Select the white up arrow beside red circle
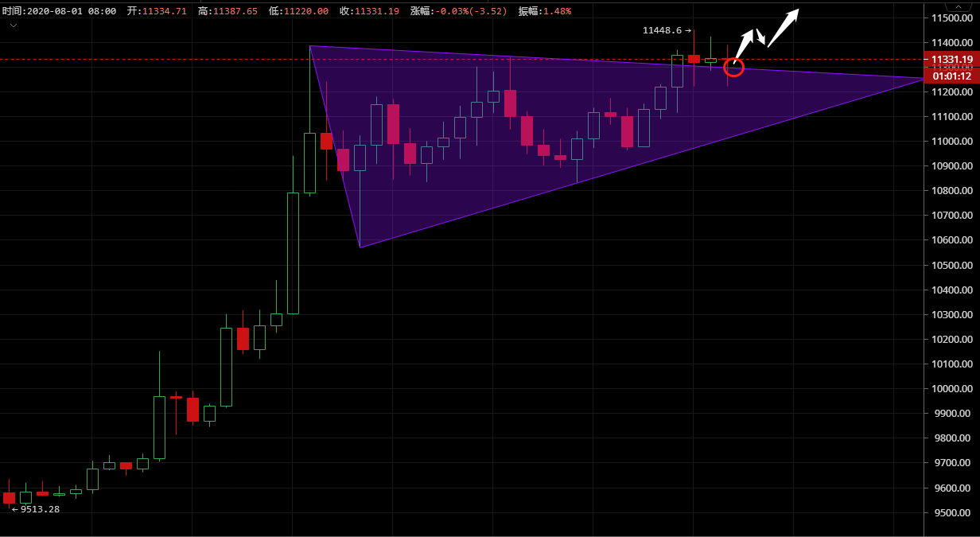 click(744, 43)
